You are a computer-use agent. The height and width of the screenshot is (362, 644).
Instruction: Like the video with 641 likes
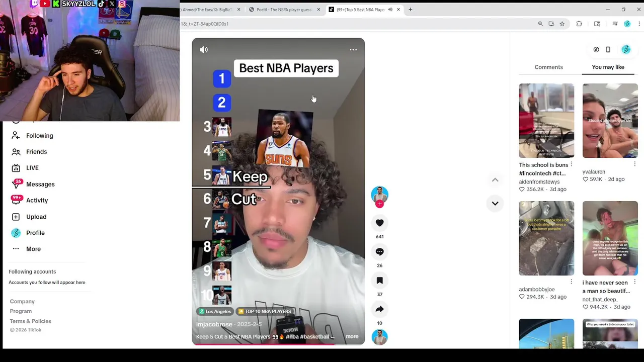[x=380, y=223]
